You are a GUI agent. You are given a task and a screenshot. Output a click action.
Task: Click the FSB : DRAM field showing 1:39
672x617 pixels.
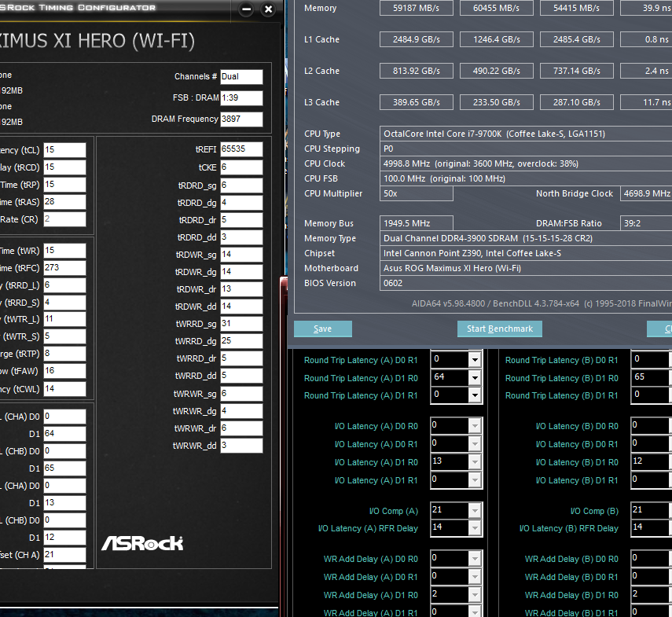tap(241, 97)
